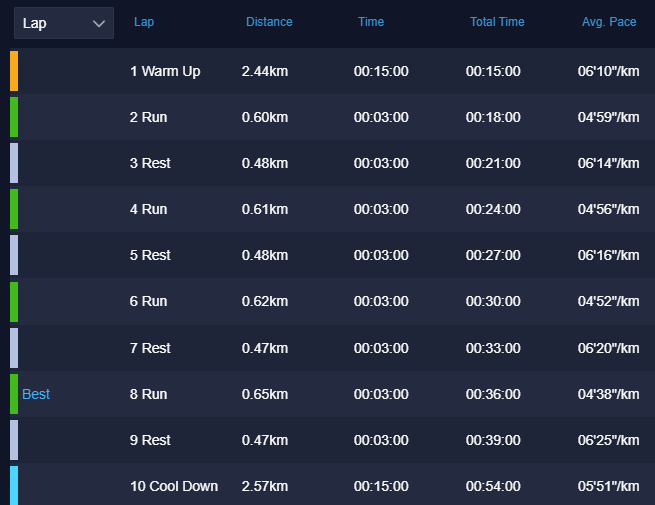The width and height of the screenshot is (655, 505).
Task: Click the 05'51"/km pace value
Action: click(609, 486)
